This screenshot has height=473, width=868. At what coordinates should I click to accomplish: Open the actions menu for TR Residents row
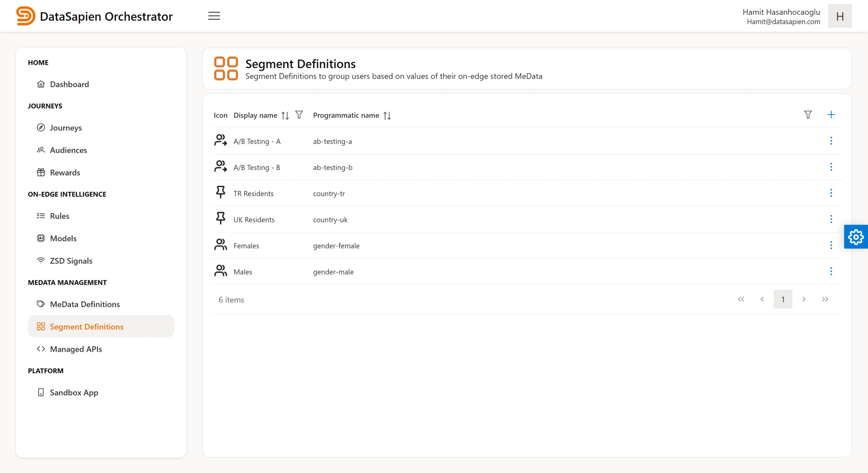point(831,193)
